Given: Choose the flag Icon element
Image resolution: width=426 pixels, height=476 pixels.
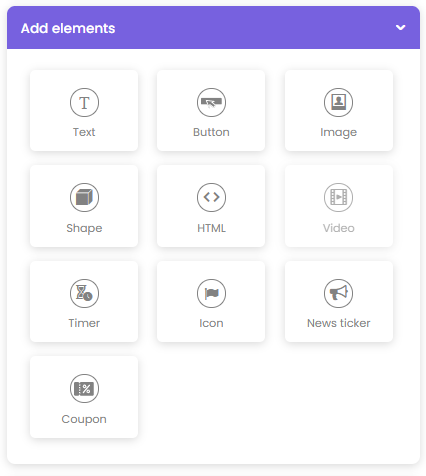Looking at the screenshot, I should point(211,293).
